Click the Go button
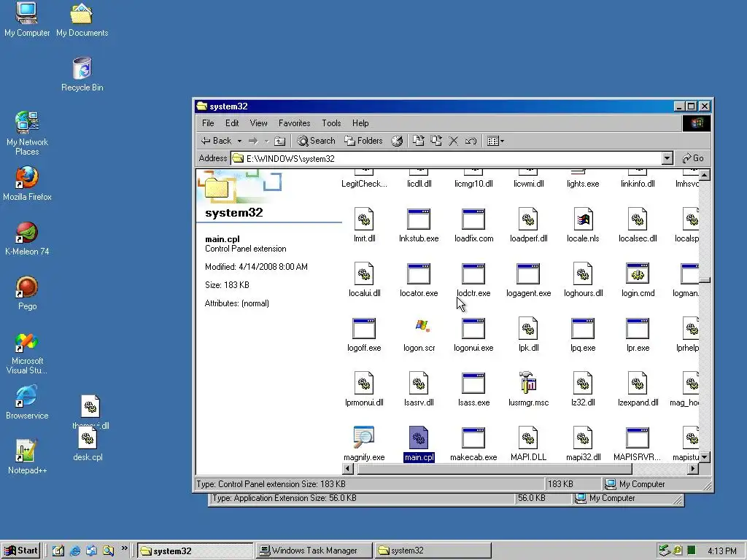The height and width of the screenshot is (560, 747). 693,158
